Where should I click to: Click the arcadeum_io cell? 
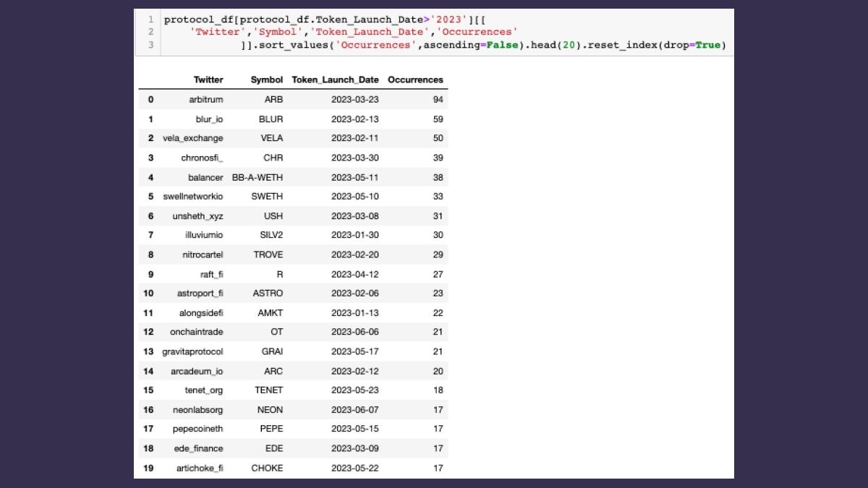click(197, 371)
